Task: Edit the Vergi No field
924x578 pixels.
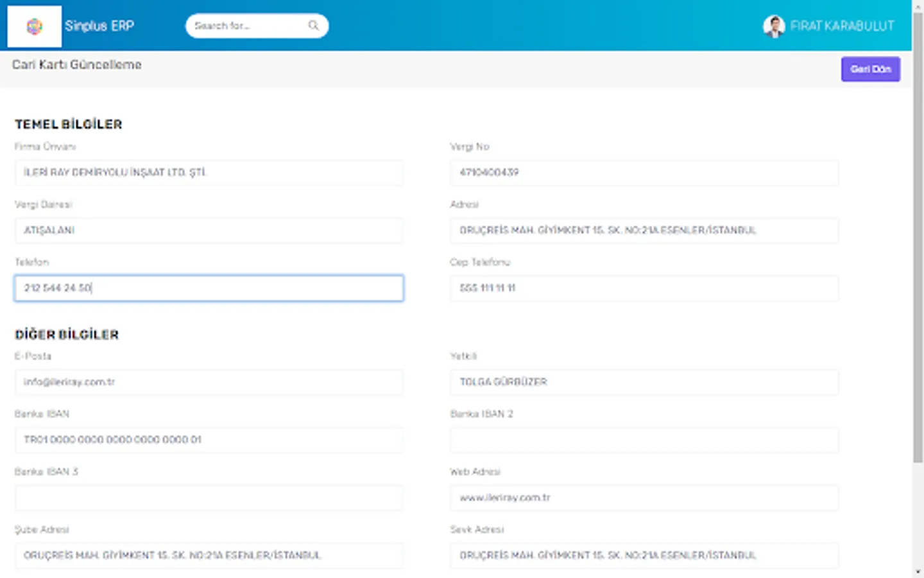Action: click(x=644, y=173)
